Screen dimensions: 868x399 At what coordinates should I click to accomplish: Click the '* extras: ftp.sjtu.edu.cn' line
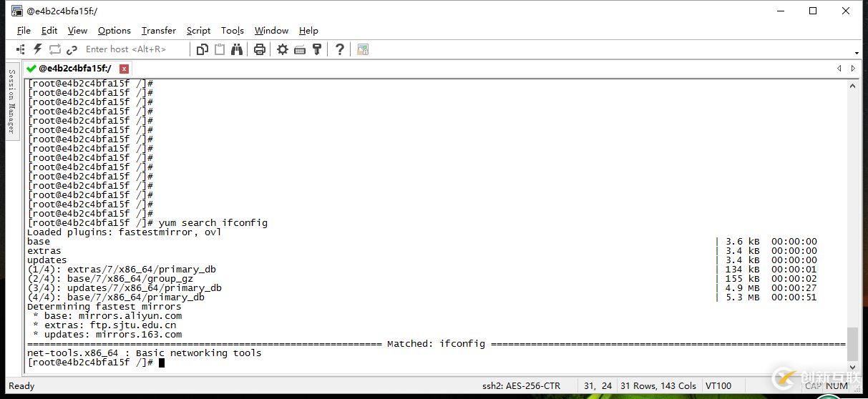(x=104, y=325)
